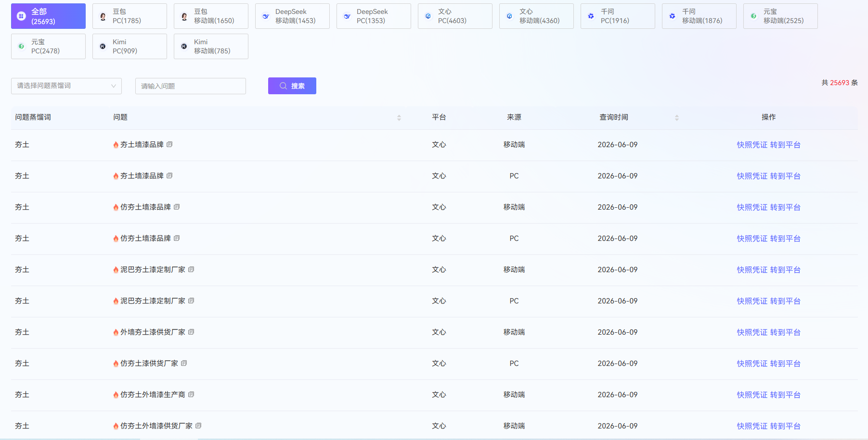868x440 pixels.
Task: Open the 请选择问题蒸馏词 dropdown
Action: (x=66, y=86)
